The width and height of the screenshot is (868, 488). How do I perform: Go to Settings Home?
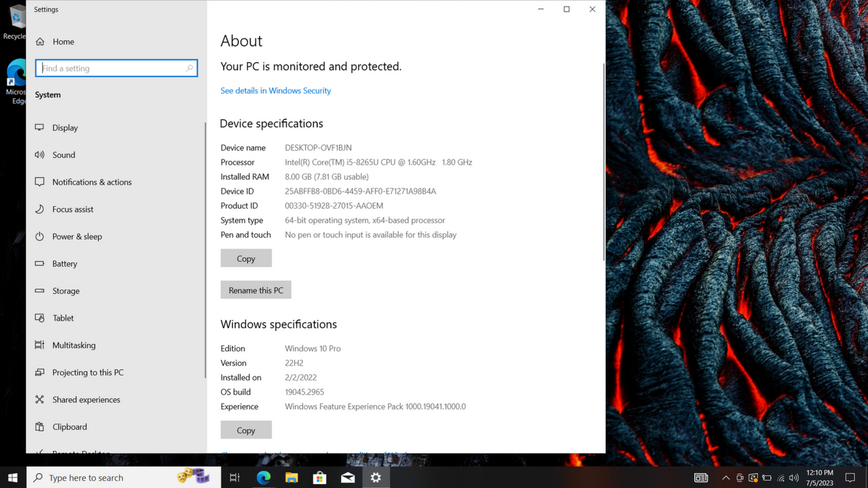tap(63, 41)
